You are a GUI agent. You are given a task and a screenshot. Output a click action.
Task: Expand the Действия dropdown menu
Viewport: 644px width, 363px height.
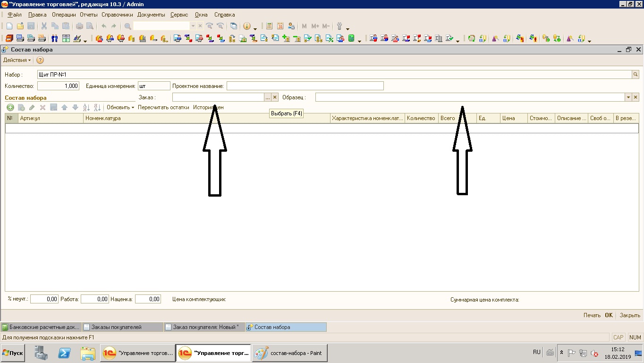click(x=17, y=60)
